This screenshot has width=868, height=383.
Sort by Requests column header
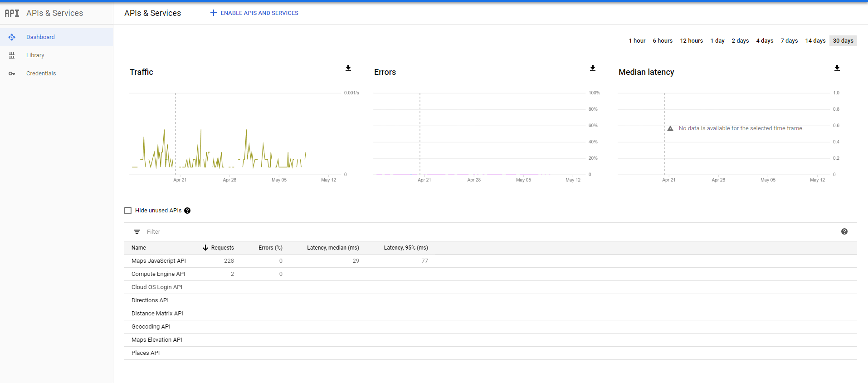[222, 248]
